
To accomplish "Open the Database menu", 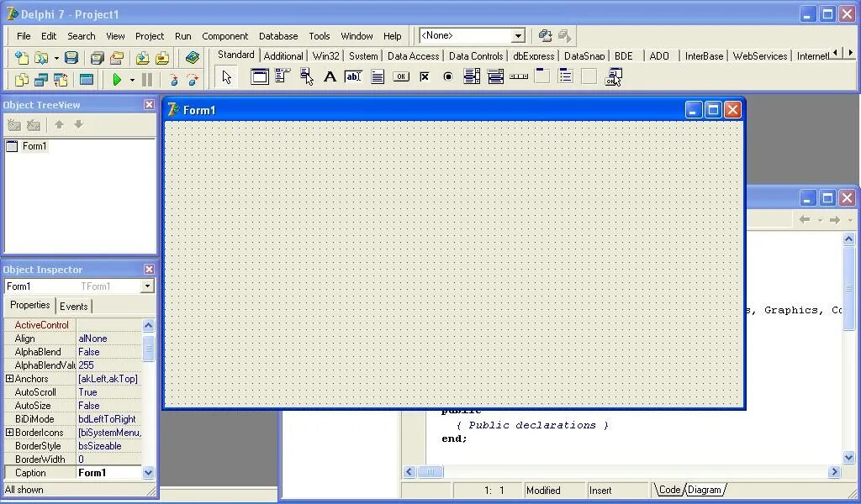I will click(x=278, y=36).
